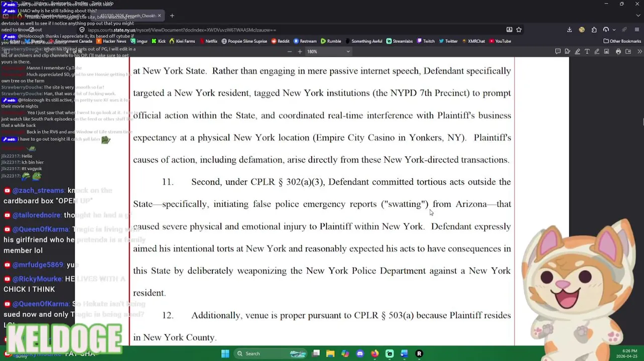The width and height of the screenshot is (644, 361).
Task: Open the Netflix bookmark
Action: [208, 41]
